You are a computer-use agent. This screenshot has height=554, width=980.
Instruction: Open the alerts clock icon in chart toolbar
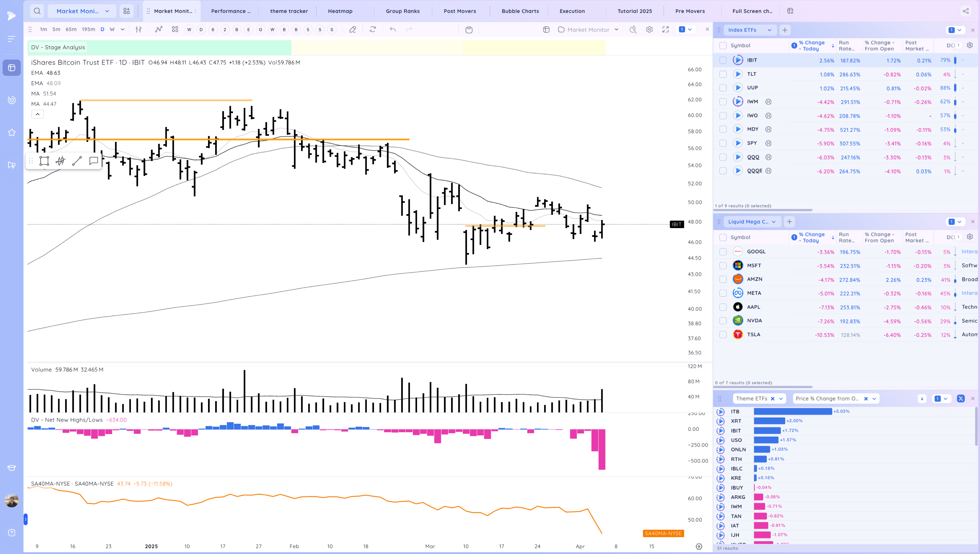tap(633, 30)
